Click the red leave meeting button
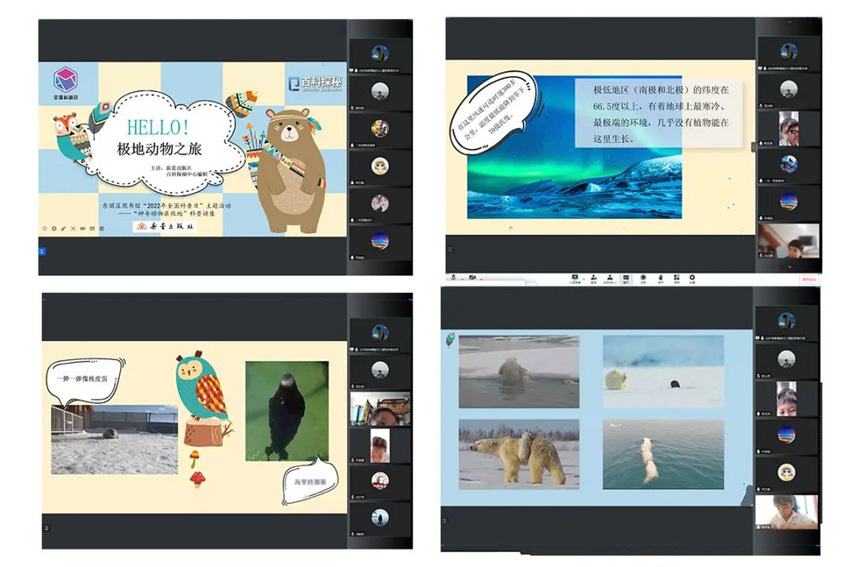The height and width of the screenshot is (567, 850). 809,277
